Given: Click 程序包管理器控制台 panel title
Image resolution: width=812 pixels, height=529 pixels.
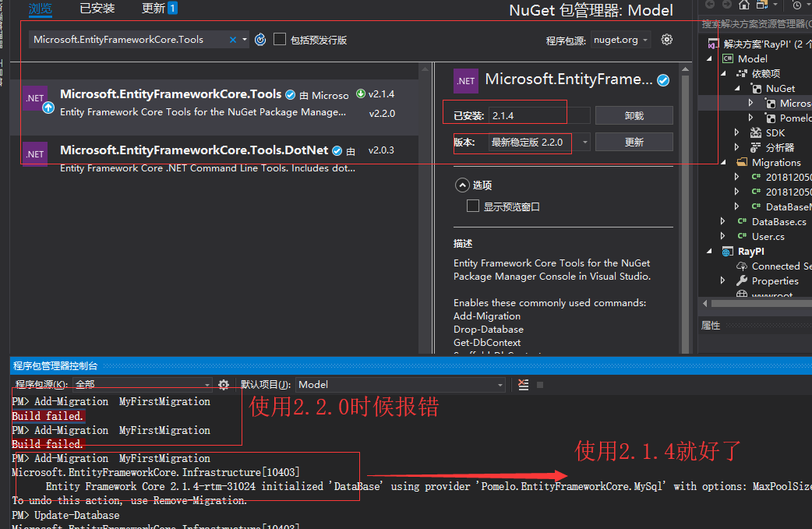Looking at the screenshot, I should (55, 366).
